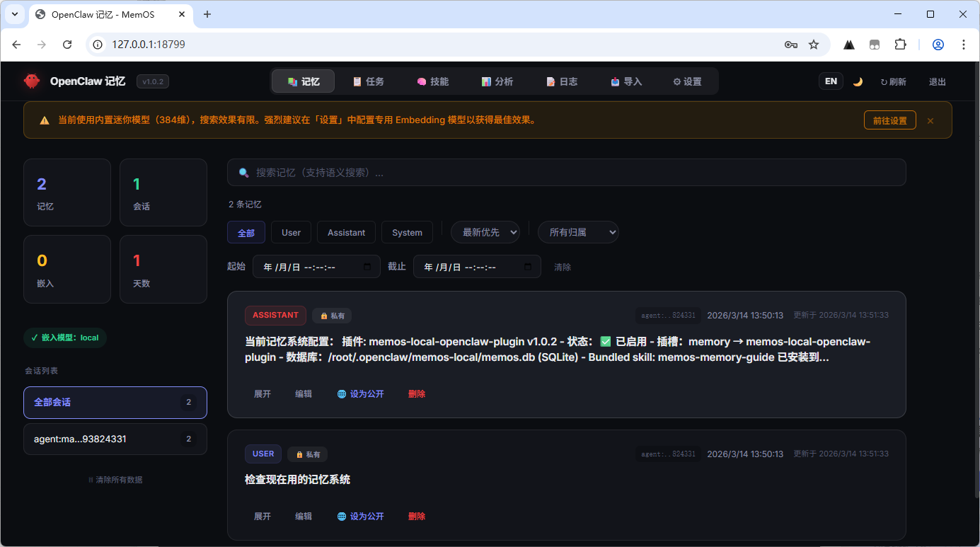Open the password manager key icon
This screenshot has width=980, height=547.
click(x=791, y=45)
